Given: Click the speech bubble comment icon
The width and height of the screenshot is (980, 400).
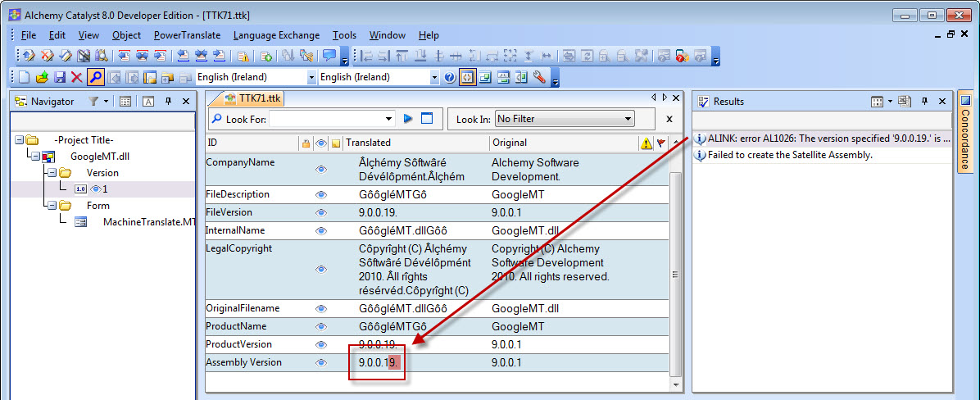Looking at the screenshot, I should tap(329, 56).
